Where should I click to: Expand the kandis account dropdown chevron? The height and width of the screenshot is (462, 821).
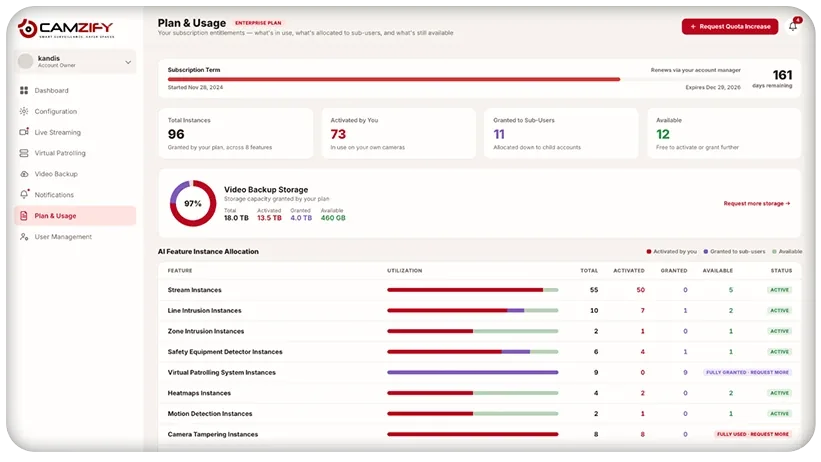point(128,62)
